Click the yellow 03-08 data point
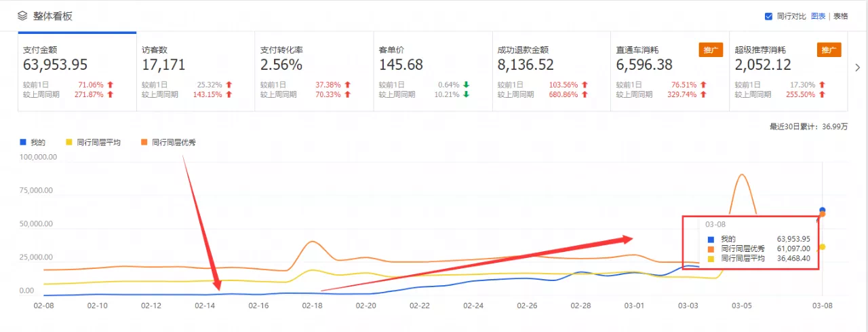Image resolution: width=868 pixels, height=332 pixels. (823, 246)
